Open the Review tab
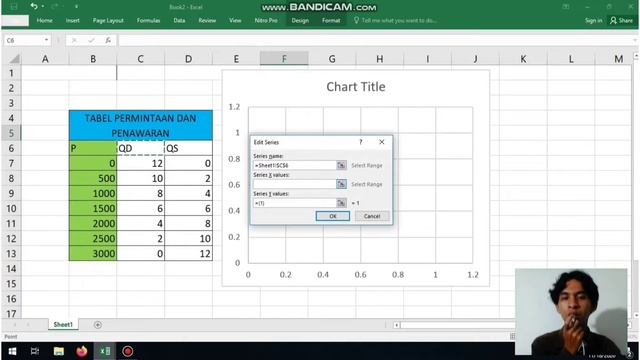This screenshot has width=640, height=360. (207, 20)
